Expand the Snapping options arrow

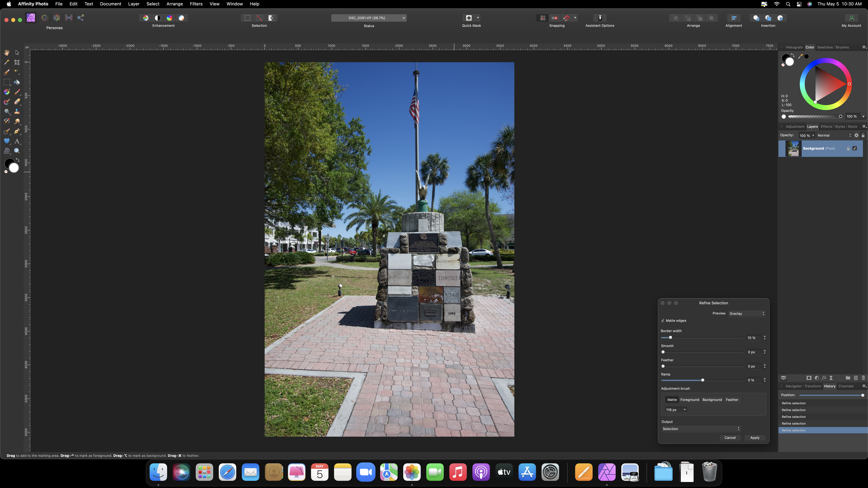pos(575,18)
